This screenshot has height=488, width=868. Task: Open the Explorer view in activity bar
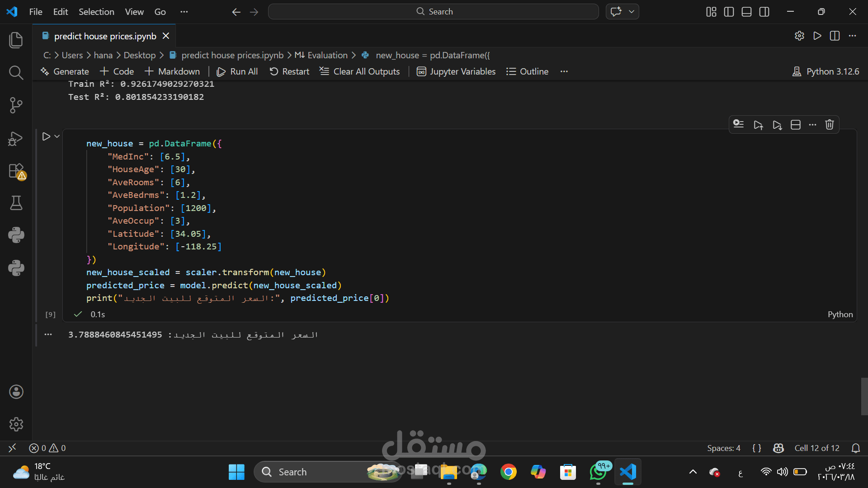tap(16, 40)
